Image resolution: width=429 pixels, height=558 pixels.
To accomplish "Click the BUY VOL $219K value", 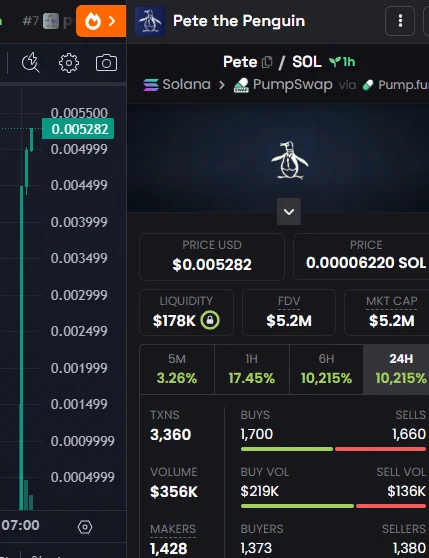I will pos(259,491).
